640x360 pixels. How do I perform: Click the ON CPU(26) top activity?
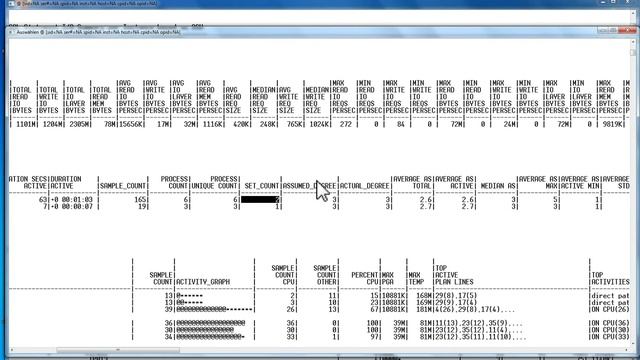pos(610,309)
